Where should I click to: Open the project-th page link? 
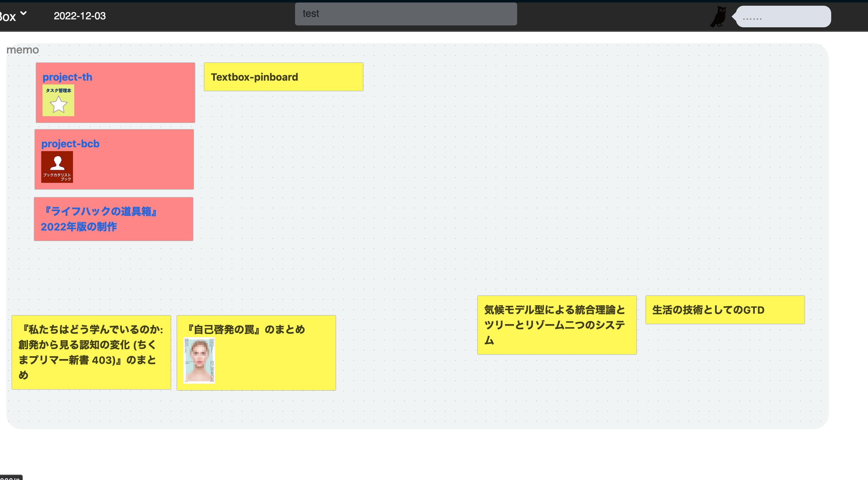[67, 77]
